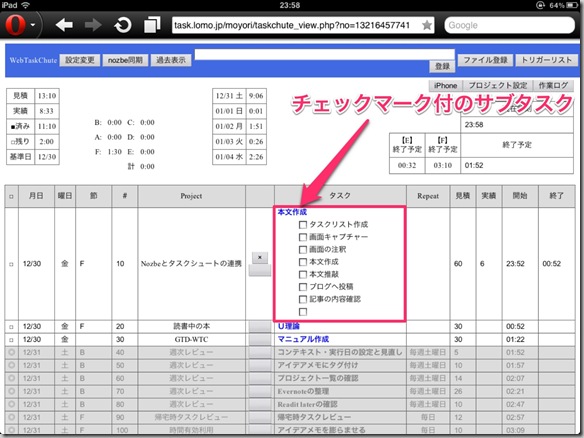This screenshot has height=438, width=584.
Task: Click the action button in U理論 row
Action: pos(260,327)
